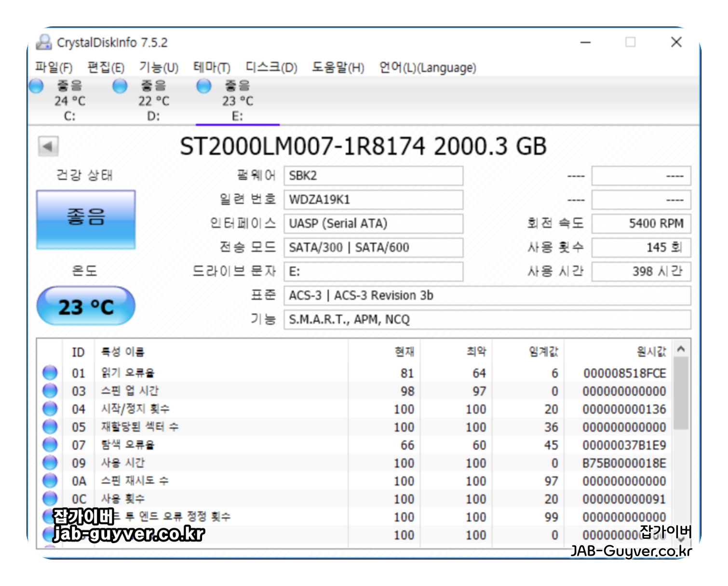This screenshot has width=728, height=586.
Task: Click the blue status orb for drive C:
Action: [37, 86]
